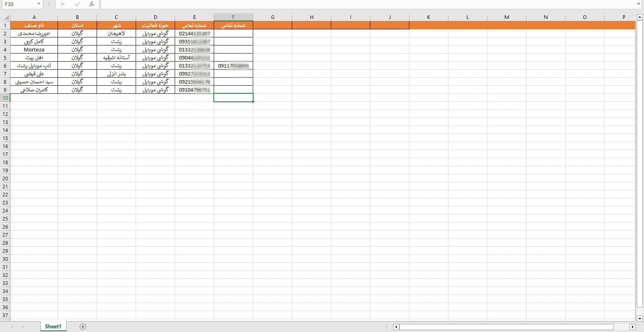Select row 20 header
644x332 pixels.
pyautogui.click(x=5, y=178)
